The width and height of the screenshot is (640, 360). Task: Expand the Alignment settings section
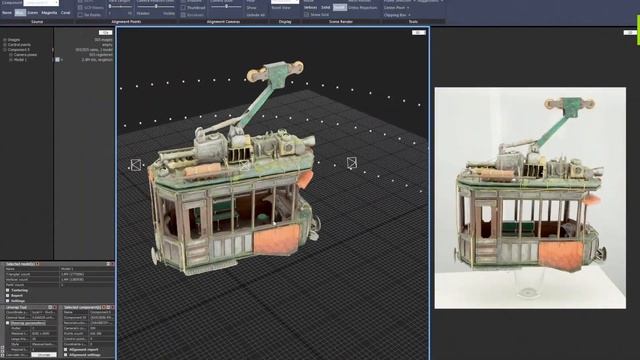tap(65, 355)
